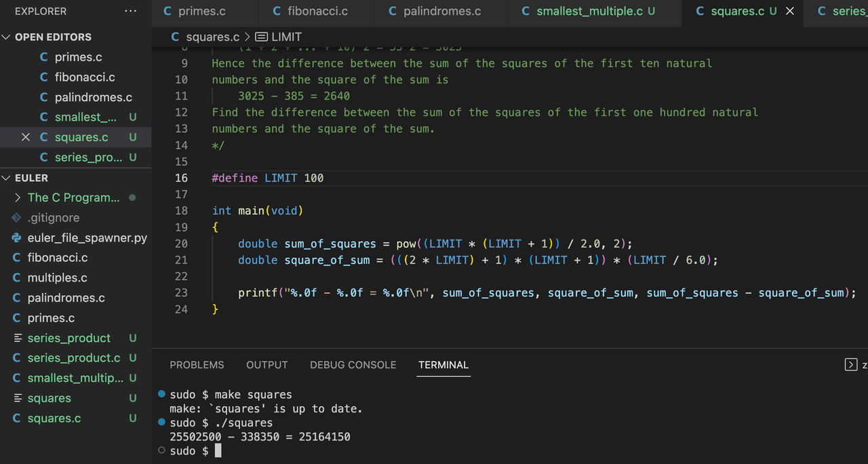The image size is (868, 464).
Task: Click C icon on the fibonacci.c tab
Action: tap(277, 12)
